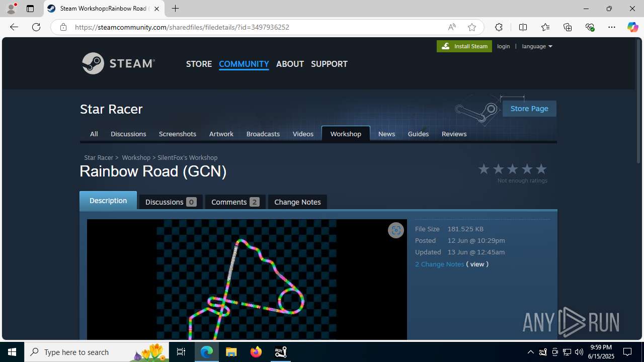Select the Artwork hub tab

[221, 134]
